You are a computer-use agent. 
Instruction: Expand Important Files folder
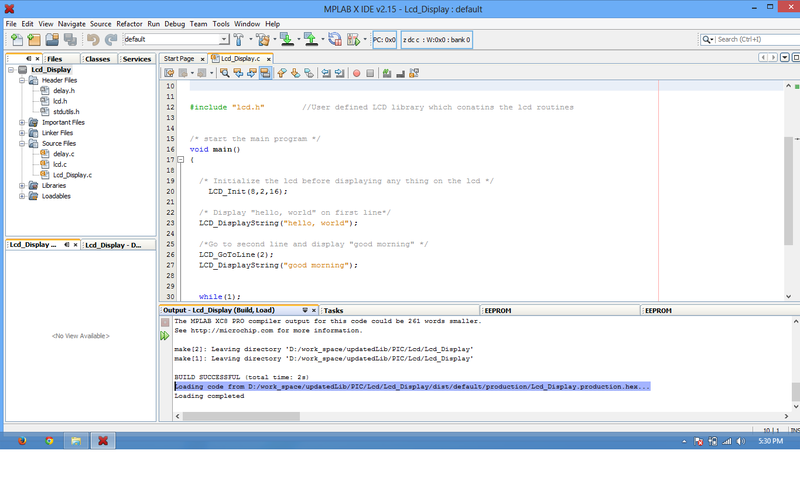(22, 122)
